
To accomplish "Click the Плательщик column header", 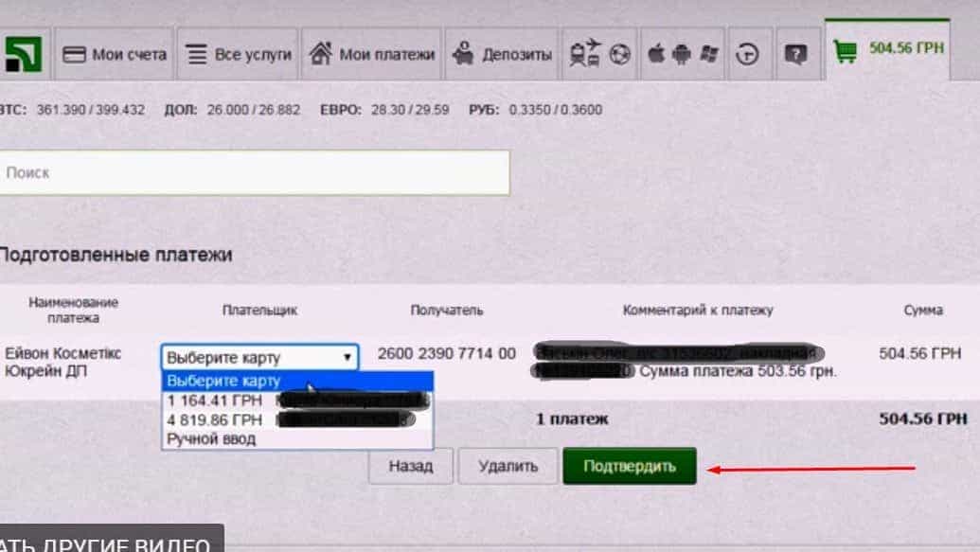I will (x=259, y=310).
